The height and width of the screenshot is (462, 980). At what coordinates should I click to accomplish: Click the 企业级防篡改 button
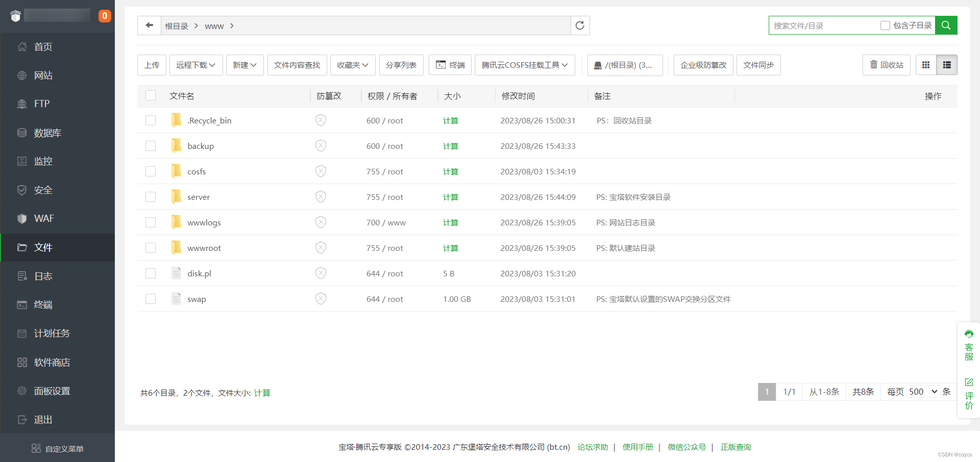point(703,65)
